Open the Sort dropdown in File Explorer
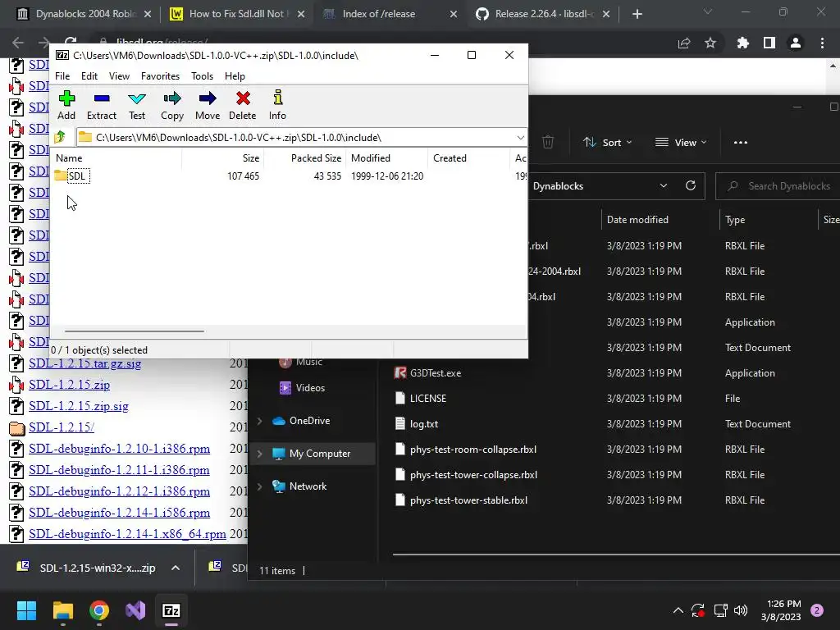Screen dimensions: 840x630 pyautogui.click(x=608, y=142)
